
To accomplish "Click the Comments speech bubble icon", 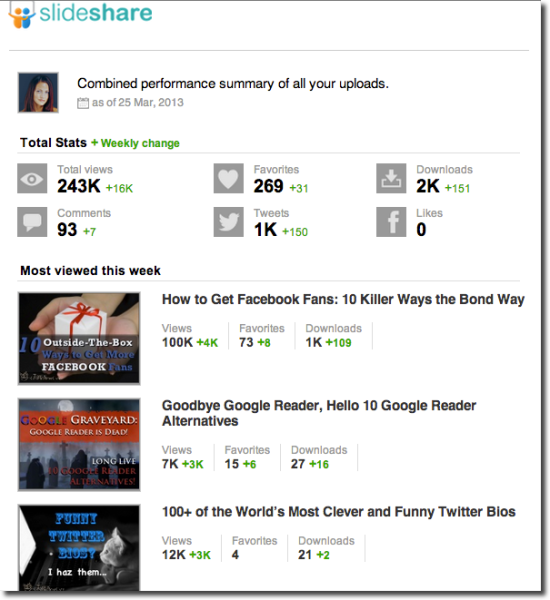I will tap(32, 222).
